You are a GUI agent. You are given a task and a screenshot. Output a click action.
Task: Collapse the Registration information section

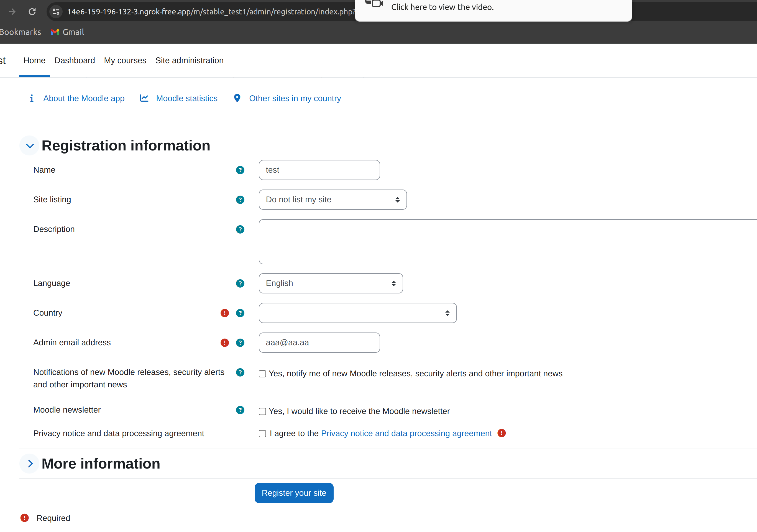point(30,146)
